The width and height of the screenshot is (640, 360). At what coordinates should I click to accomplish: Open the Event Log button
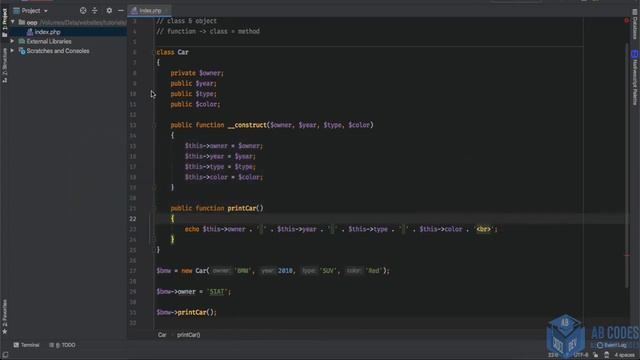point(611,345)
